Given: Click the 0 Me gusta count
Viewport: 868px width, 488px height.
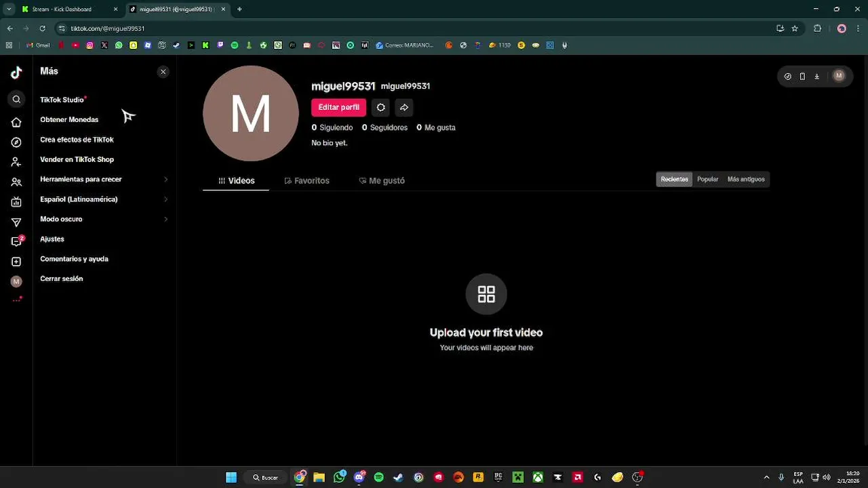Looking at the screenshot, I should click(436, 127).
